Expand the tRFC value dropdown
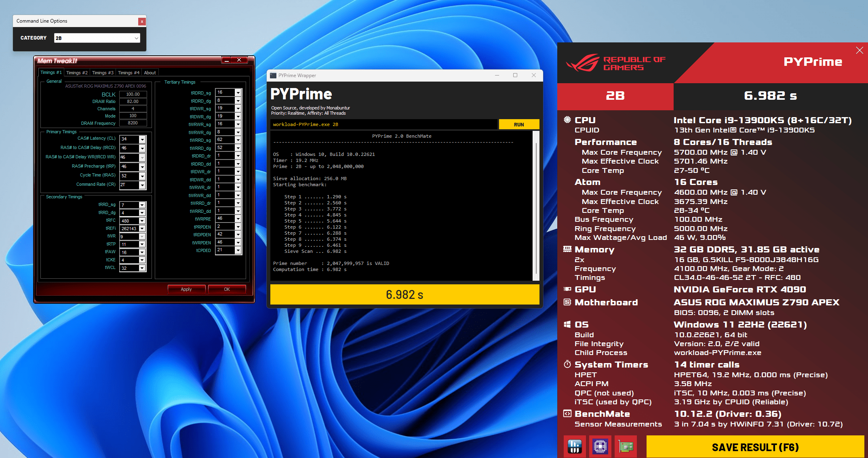 (x=142, y=221)
